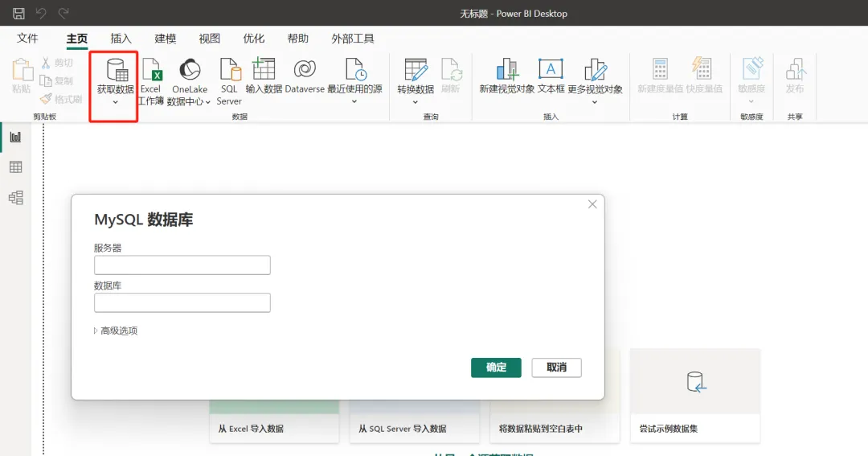The image size is (868, 456).
Task: Open the 建模 ribbon tab
Action: point(165,39)
